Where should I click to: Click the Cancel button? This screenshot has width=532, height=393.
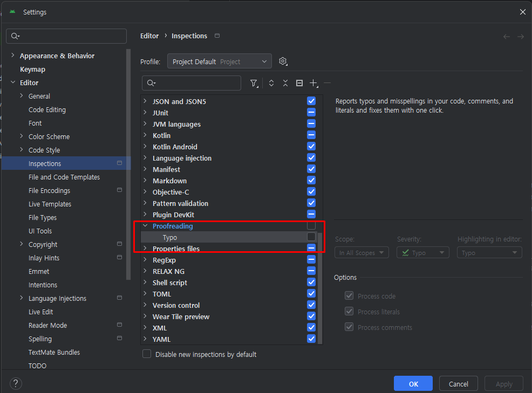[459, 383]
